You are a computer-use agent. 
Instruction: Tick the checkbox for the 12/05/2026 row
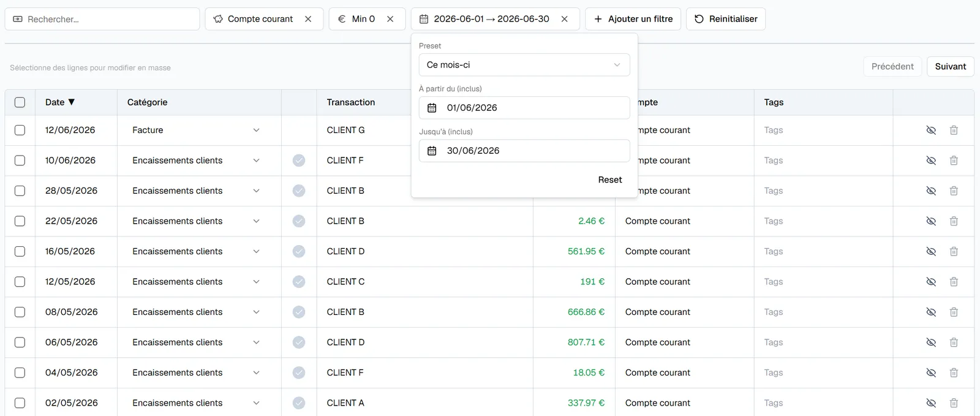pos(20,282)
